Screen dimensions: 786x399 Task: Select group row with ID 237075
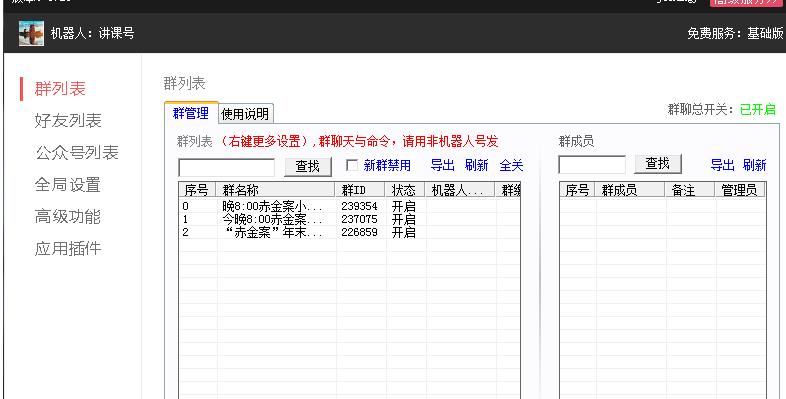(349, 219)
